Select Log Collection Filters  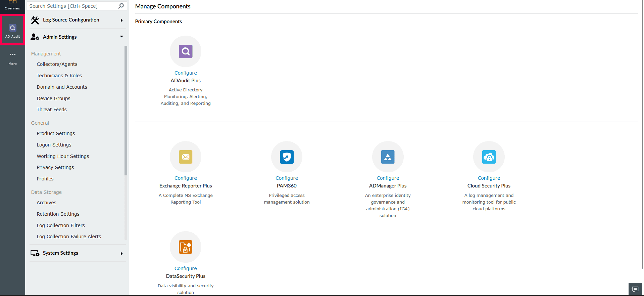click(x=61, y=225)
